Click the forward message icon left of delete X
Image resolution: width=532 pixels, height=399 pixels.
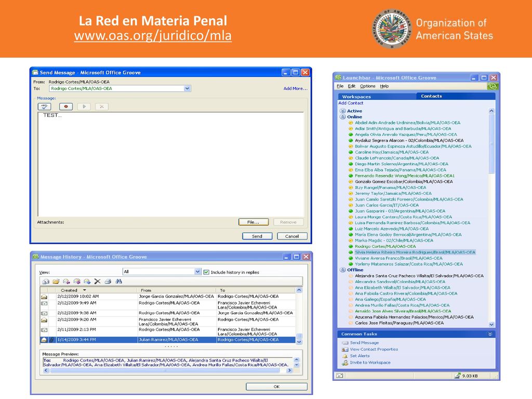(87, 281)
